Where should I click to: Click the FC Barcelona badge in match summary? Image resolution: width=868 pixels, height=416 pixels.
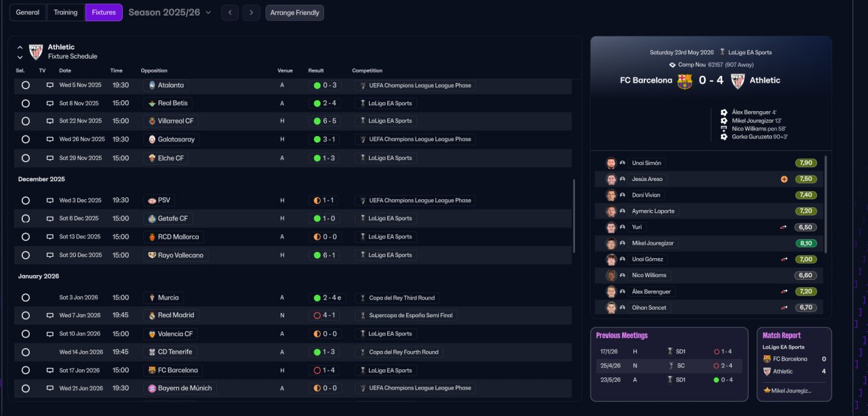point(685,81)
